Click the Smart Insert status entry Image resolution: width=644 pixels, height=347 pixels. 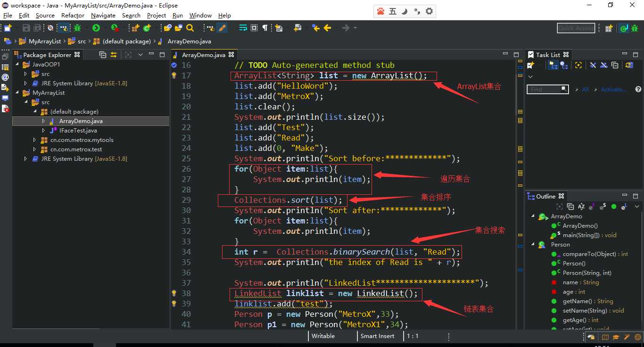377,336
